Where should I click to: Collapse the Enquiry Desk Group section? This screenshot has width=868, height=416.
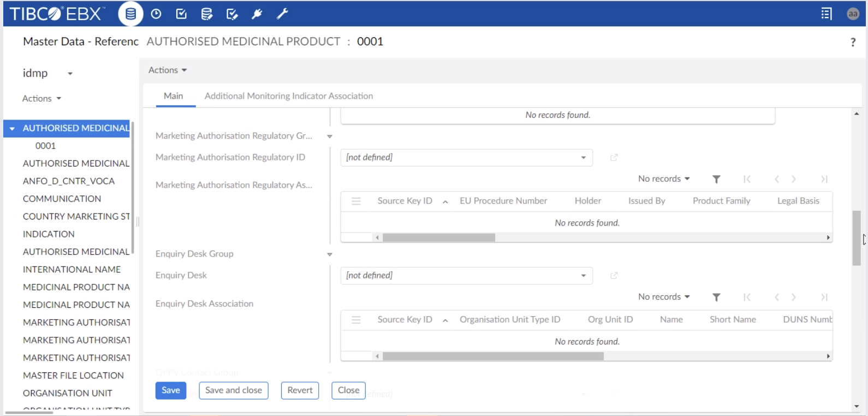coord(330,254)
